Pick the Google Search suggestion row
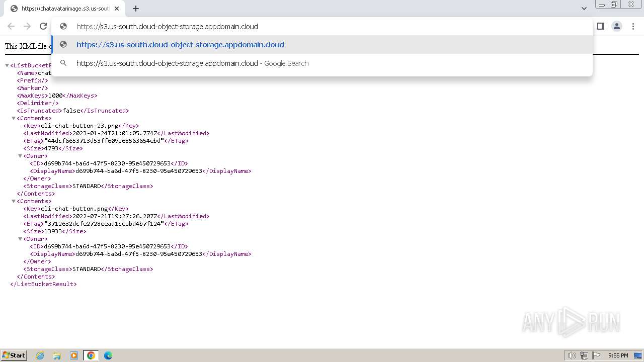Viewport: 644px width, 362px height. click(x=322, y=63)
